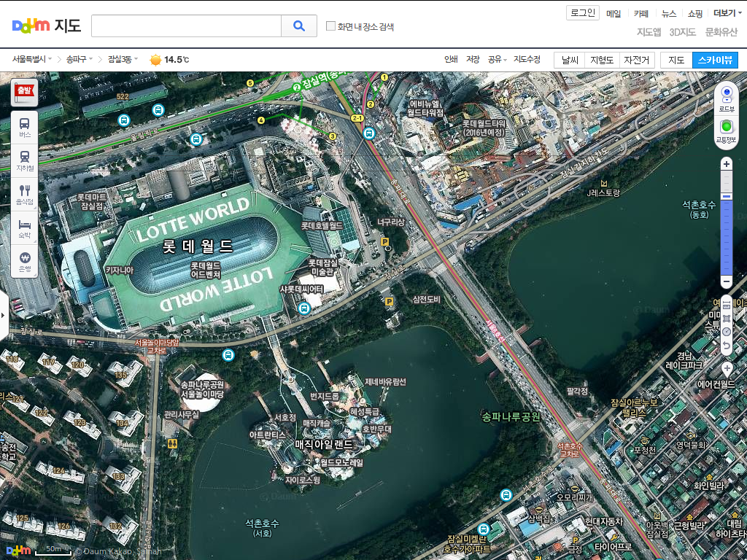Image resolution: width=747 pixels, height=560 pixels.
Task: Select the 버스 bus icon in sidebar
Action: pos(25,128)
